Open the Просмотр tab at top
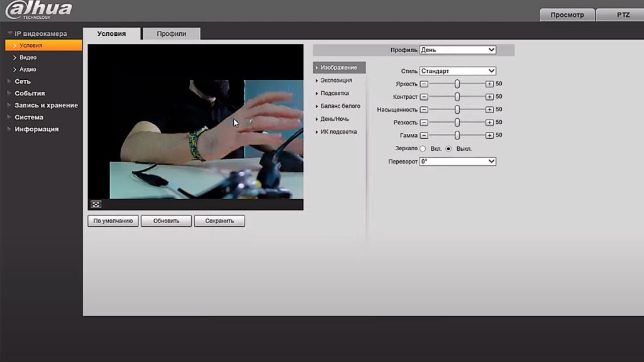 pos(567,15)
